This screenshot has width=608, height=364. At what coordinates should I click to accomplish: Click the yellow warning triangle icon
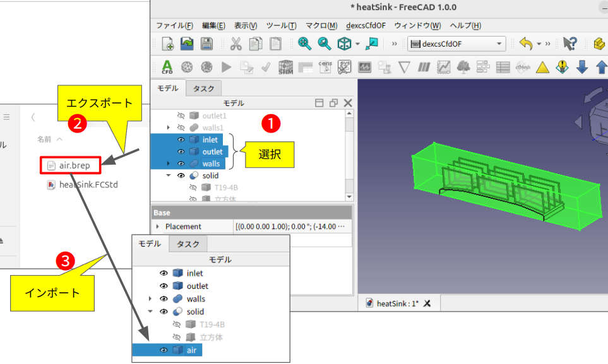(542, 67)
